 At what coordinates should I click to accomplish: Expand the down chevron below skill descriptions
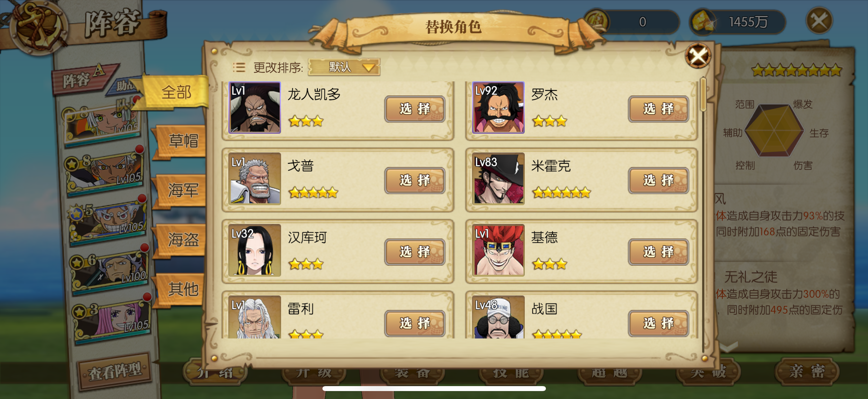(728, 347)
